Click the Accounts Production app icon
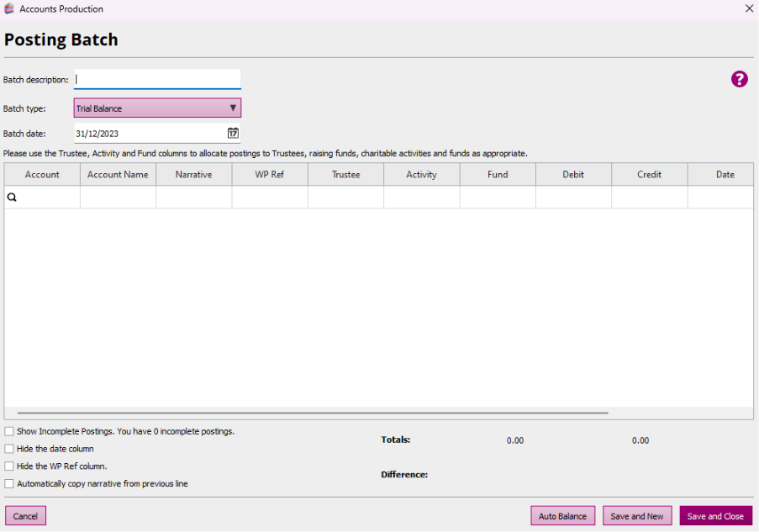Viewport: 759px width, 532px height. 9,9
